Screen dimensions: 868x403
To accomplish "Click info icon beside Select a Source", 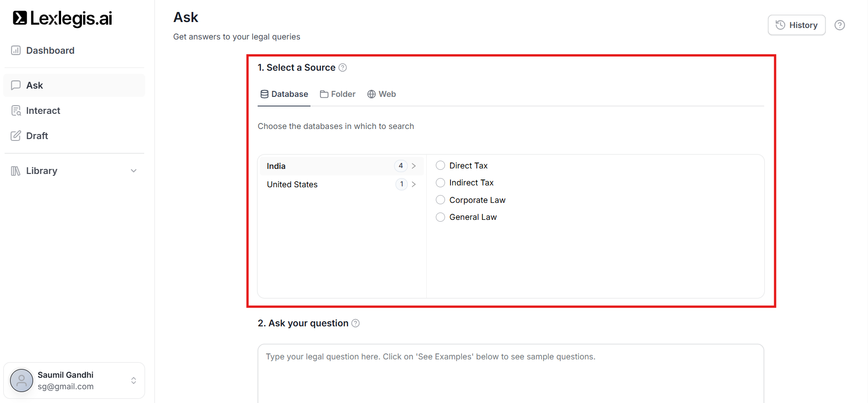I will 343,67.
